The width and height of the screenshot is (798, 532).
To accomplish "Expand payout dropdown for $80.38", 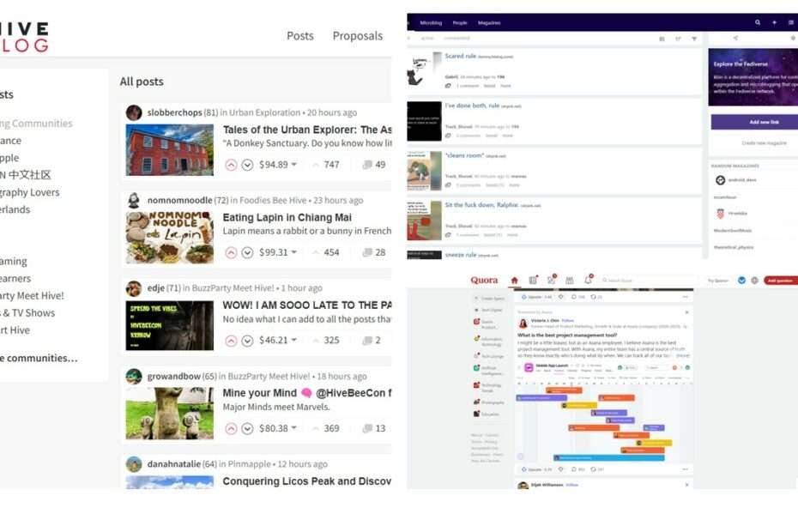I will pyautogui.click(x=293, y=428).
